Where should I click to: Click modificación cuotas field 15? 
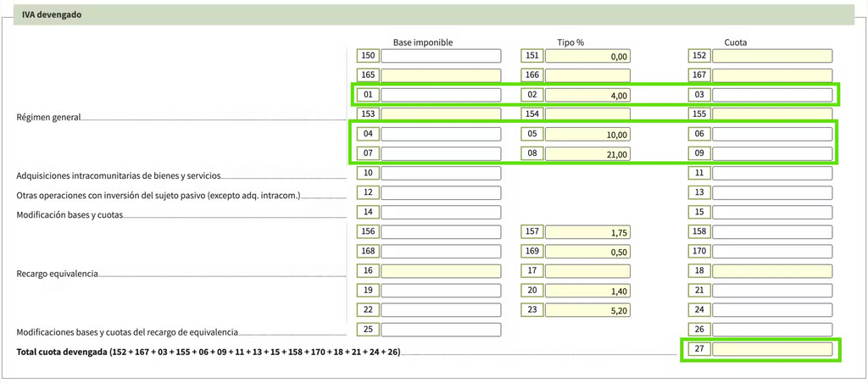[x=772, y=212]
